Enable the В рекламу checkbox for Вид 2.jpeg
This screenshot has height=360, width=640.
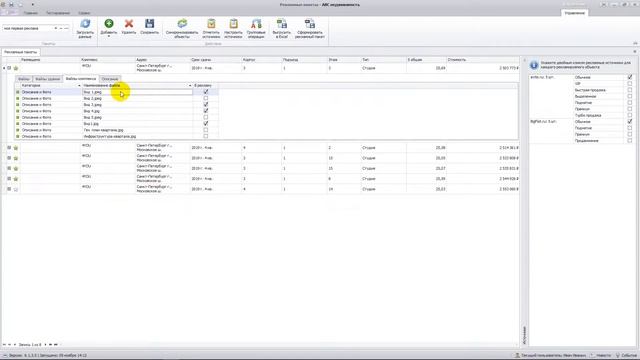click(x=206, y=98)
